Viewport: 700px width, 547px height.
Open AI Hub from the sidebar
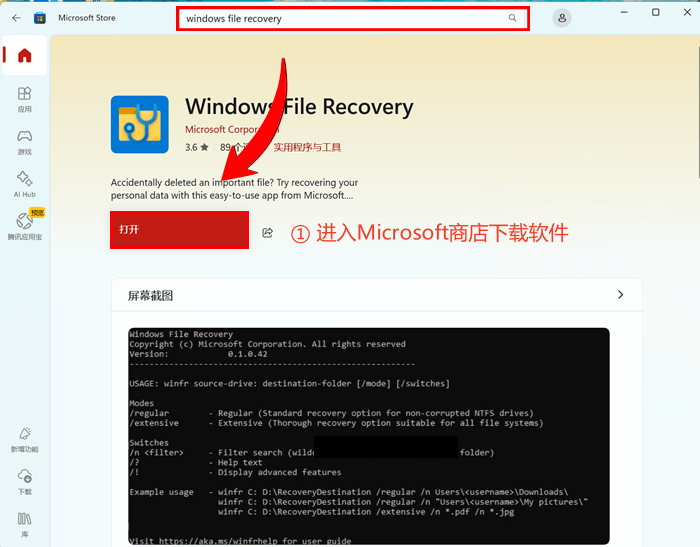point(24,185)
